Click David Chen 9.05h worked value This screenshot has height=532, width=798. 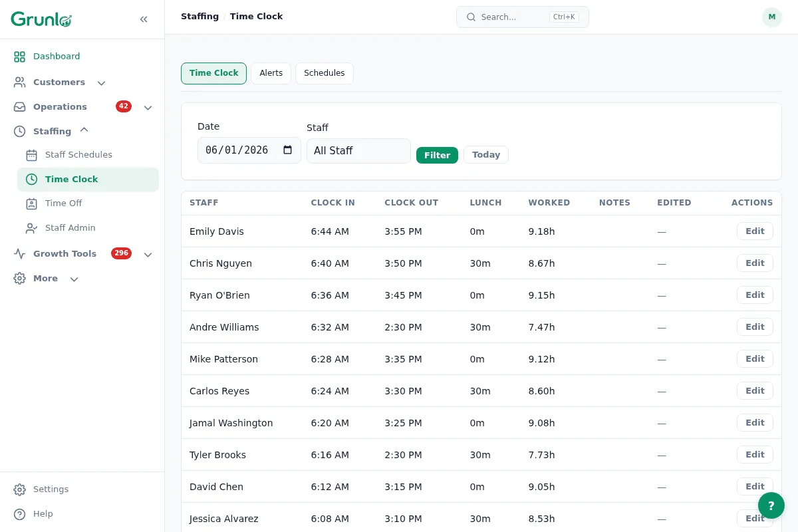[541, 487]
